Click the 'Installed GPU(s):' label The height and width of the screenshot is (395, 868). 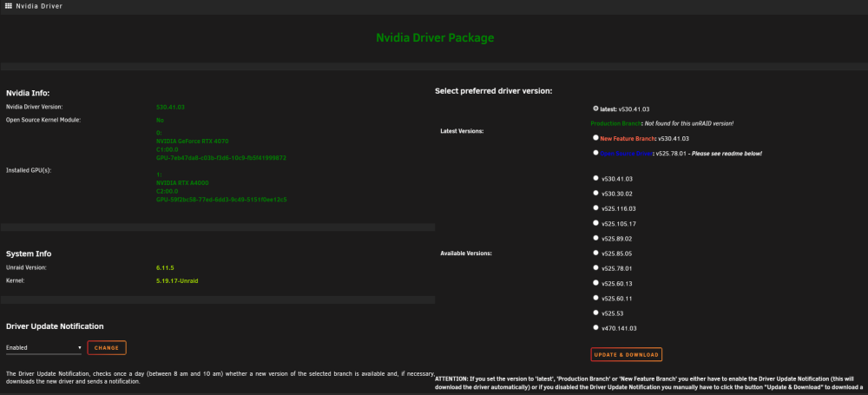[29, 170]
